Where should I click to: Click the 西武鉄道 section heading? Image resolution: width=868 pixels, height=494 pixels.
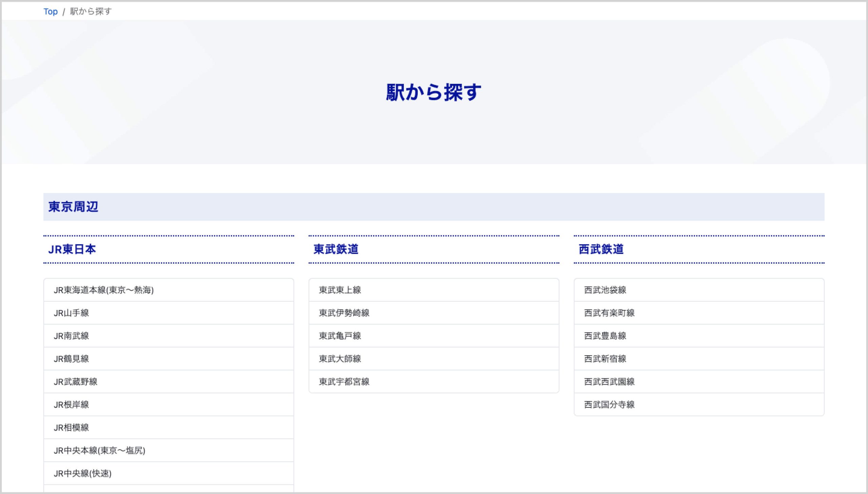(x=601, y=249)
